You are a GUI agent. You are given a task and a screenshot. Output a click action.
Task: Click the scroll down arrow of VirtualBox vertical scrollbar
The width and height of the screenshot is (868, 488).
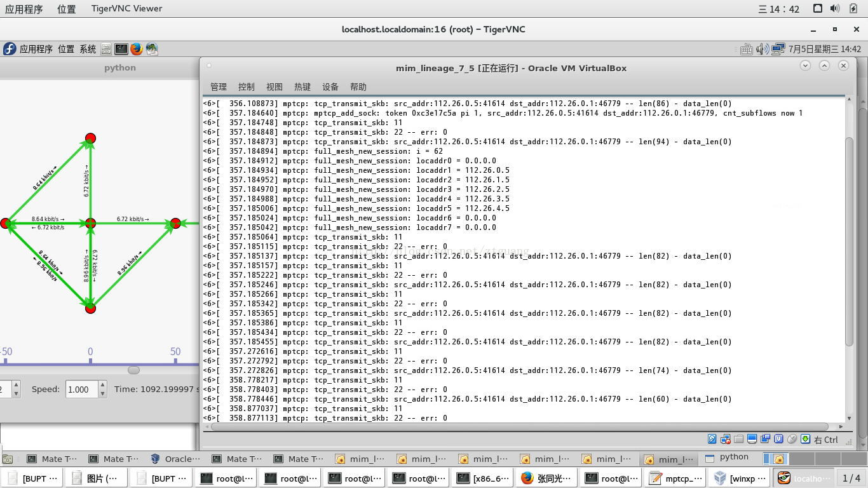point(850,419)
